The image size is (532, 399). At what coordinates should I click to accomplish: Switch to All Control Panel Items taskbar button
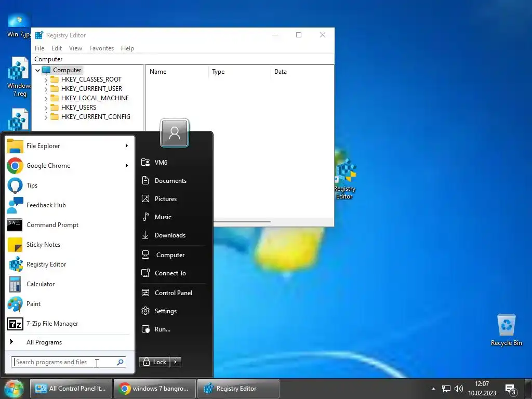[x=71, y=389]
